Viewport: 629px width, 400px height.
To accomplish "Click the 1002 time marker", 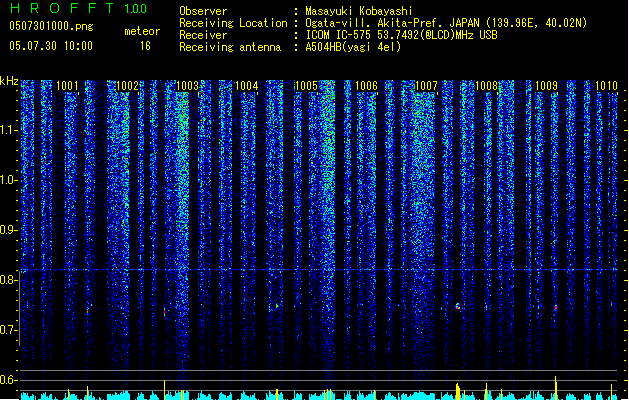I will [x=127, y=86].
